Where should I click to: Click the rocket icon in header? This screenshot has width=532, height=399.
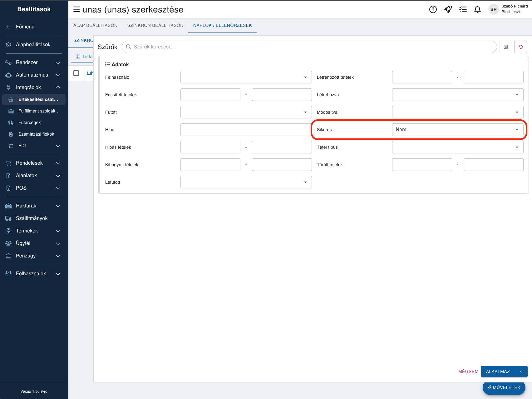click(448, 9)
